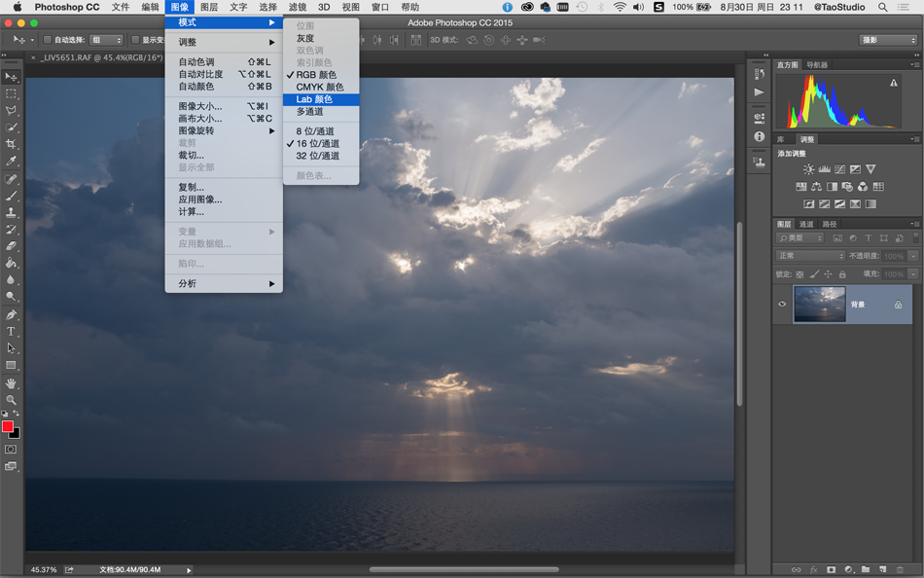Select the Hand tool
This screenshot has width=924, height=578.
pyautogui.click(x=11, y=383)
